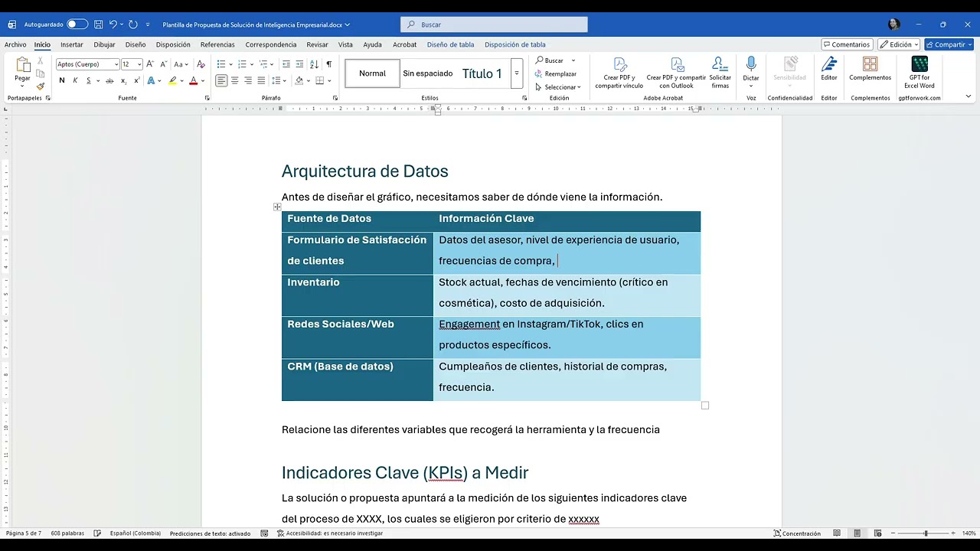Viewport: 980px width, 551px height.
Task: Open the Compartir dropdown
Action: pos(949,44)
